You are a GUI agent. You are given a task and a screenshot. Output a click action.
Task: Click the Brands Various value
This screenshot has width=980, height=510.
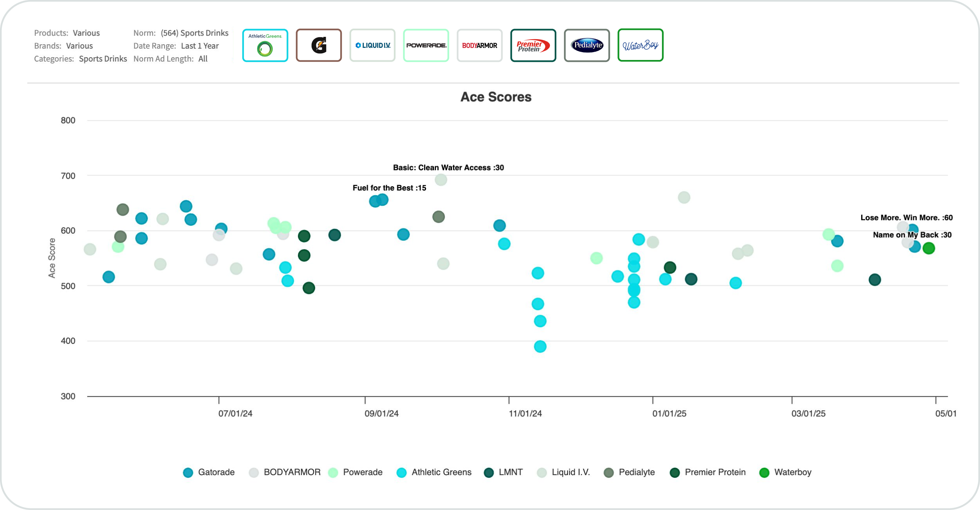tap(80, 46)
